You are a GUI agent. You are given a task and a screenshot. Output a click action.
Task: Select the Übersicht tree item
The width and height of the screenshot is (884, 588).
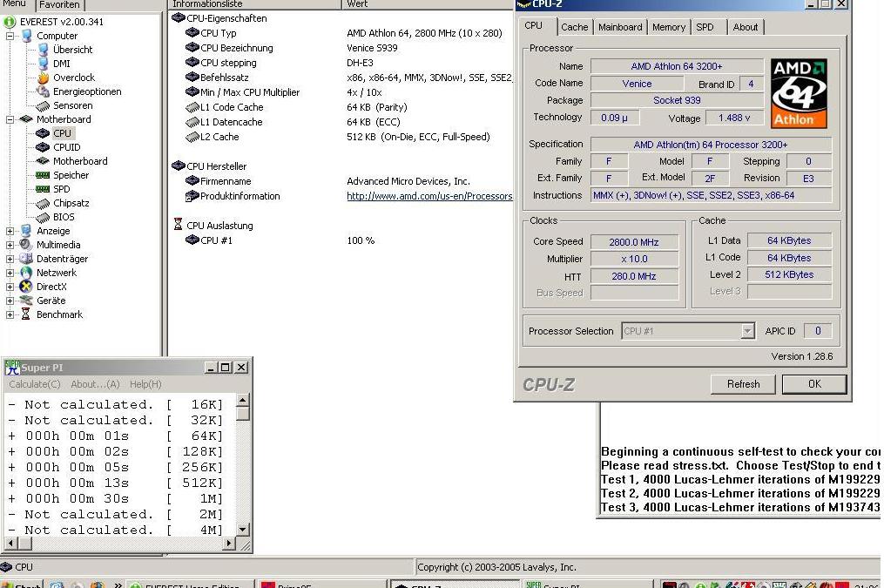(x=72, y=50)
